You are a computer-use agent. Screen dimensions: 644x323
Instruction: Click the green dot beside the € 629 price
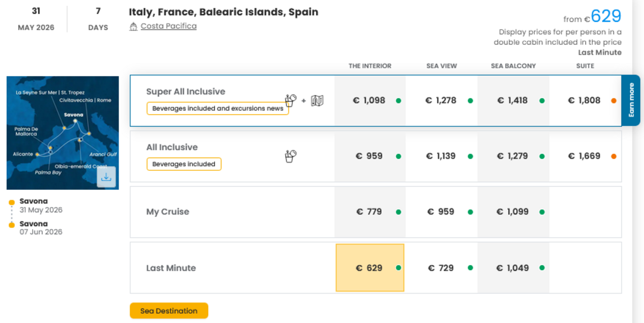point(398,268)
